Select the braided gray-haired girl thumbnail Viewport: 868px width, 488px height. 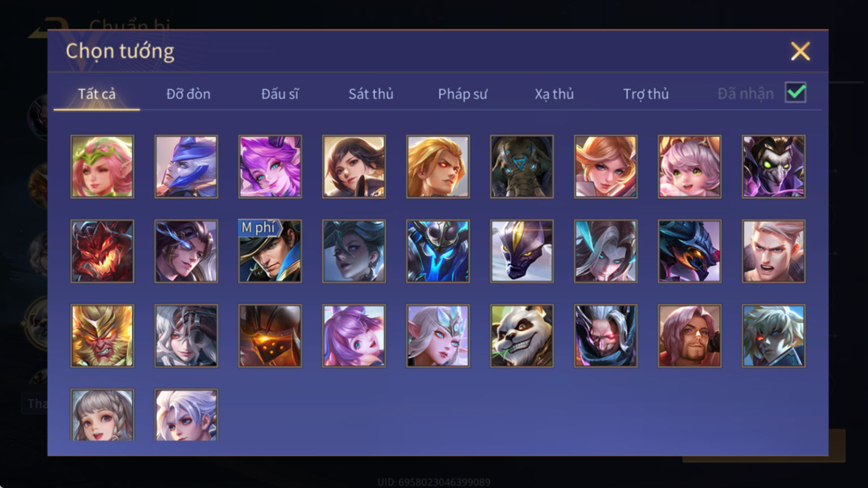coord(102,414)
